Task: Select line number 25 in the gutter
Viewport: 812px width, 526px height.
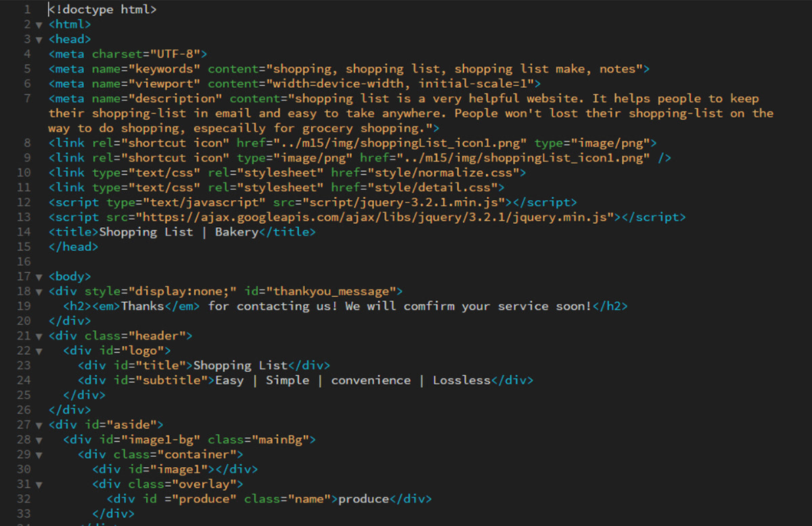Action: point(24,395)
